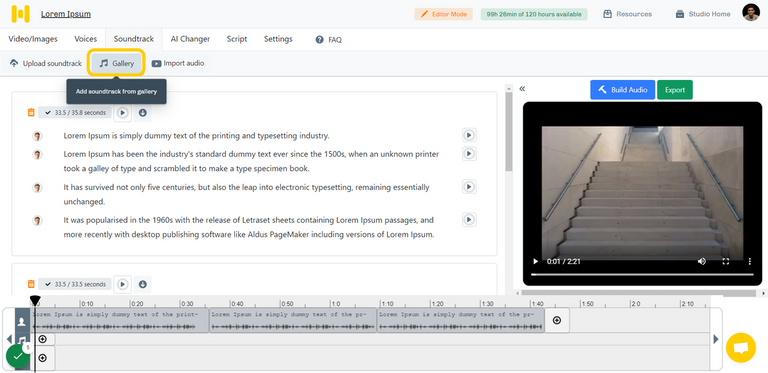Add clip to the soundtrack timeline row
Screen dimensions: 768x373
[x=43, y=339]
